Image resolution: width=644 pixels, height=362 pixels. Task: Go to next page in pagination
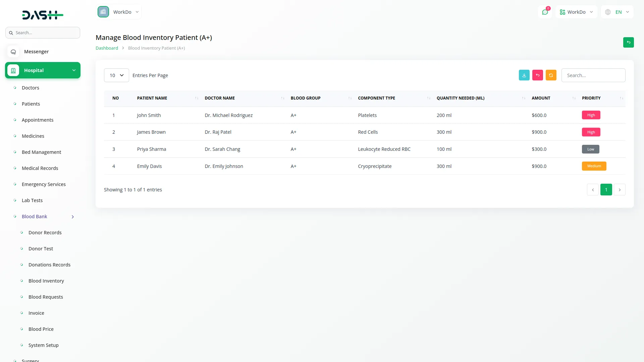620,190
